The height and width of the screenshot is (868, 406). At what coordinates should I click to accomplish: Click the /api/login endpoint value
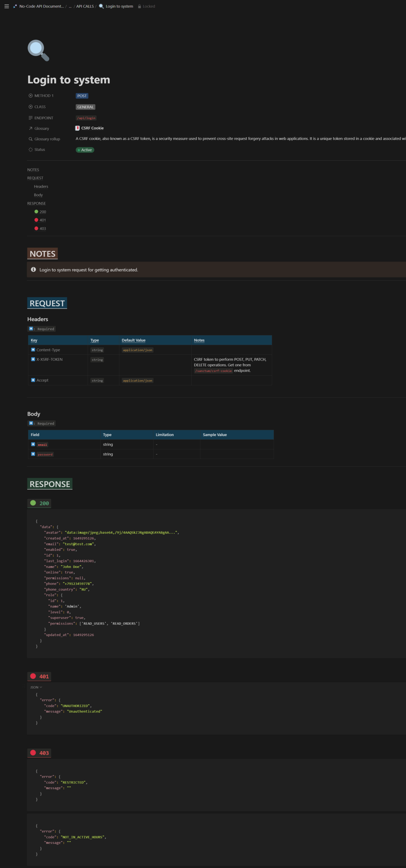[x=86, y=118]
